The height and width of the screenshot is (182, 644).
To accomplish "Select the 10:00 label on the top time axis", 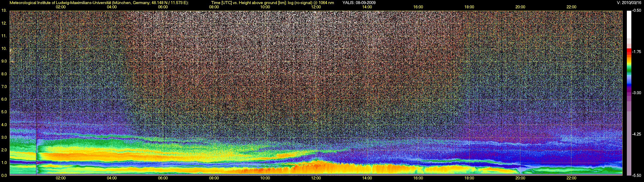I will (x=265, y=7).
